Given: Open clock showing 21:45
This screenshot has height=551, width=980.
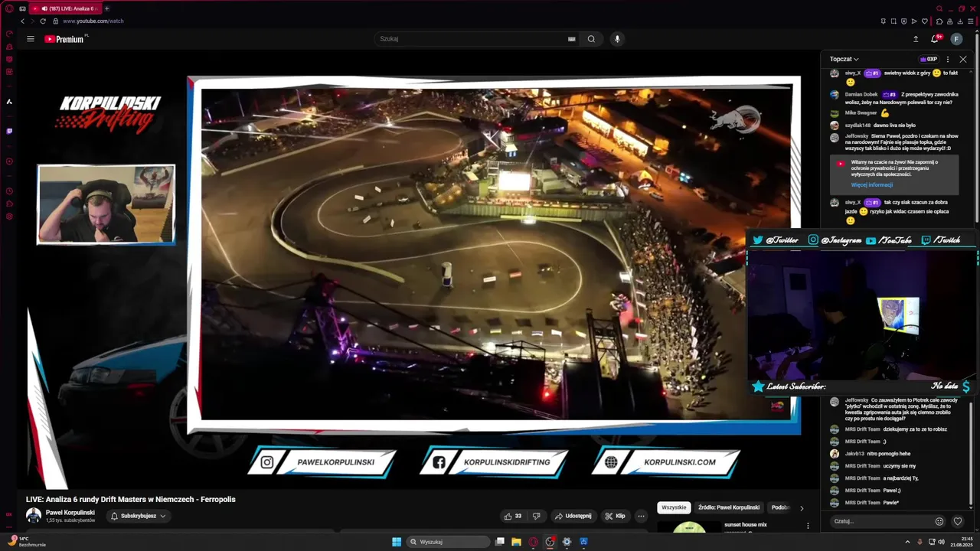Looking at the screenshot, I should pyautogui.click(x=962, y=542).
